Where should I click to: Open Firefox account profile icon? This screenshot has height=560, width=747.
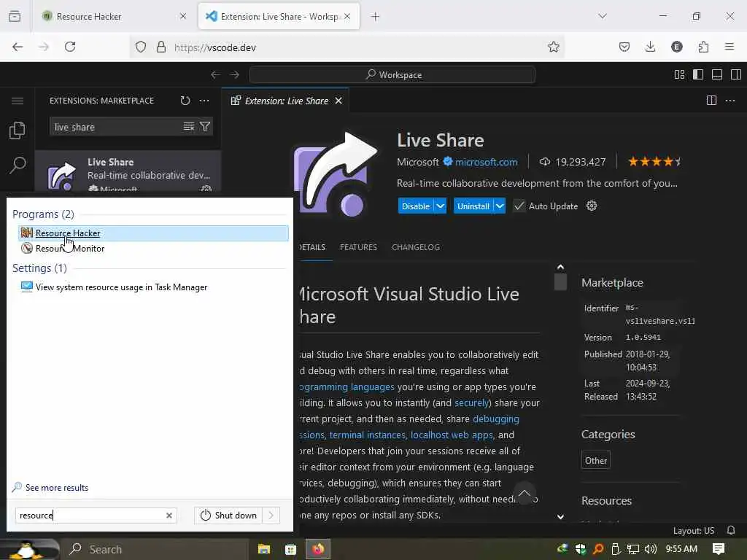pyautogui.click(x=677, y=47)
